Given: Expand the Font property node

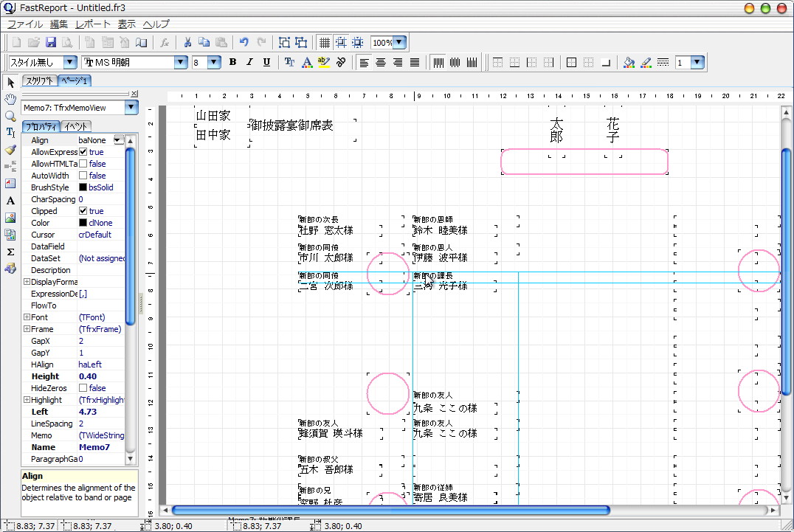Looking at the screenshot, I should coord(27,317).
